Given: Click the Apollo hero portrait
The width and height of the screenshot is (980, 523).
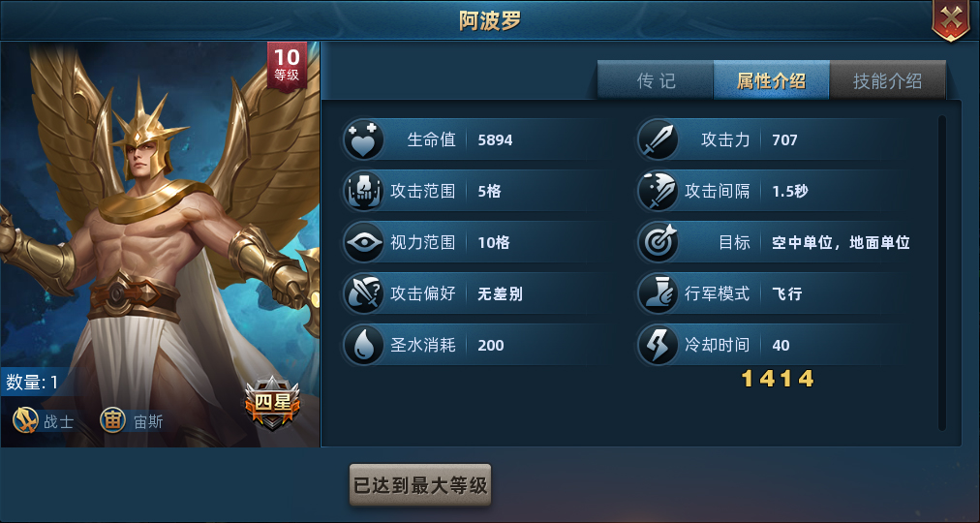Looking at the screenshot, I should tap(160, 244).
